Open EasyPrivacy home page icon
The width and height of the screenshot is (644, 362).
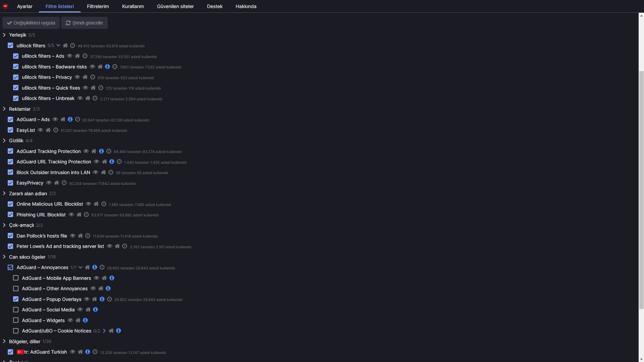[x=57, y=183]
